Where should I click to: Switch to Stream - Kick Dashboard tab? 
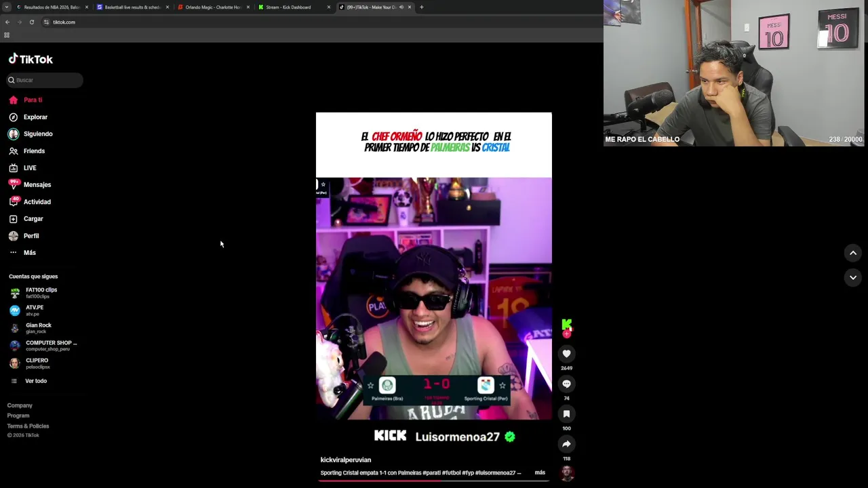294,7
